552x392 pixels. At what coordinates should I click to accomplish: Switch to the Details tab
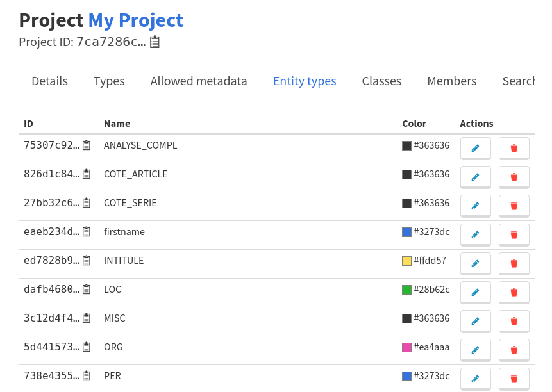tap(49, 81)
